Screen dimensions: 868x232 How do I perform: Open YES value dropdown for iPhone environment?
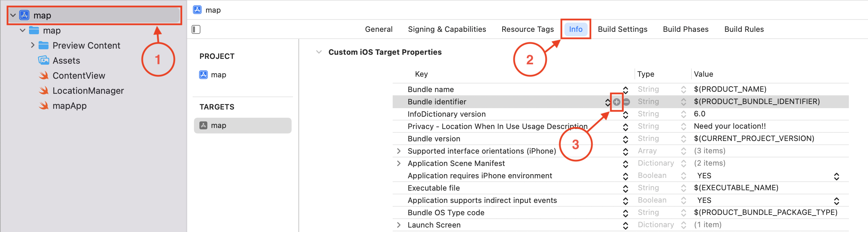[x=836, y=176]
